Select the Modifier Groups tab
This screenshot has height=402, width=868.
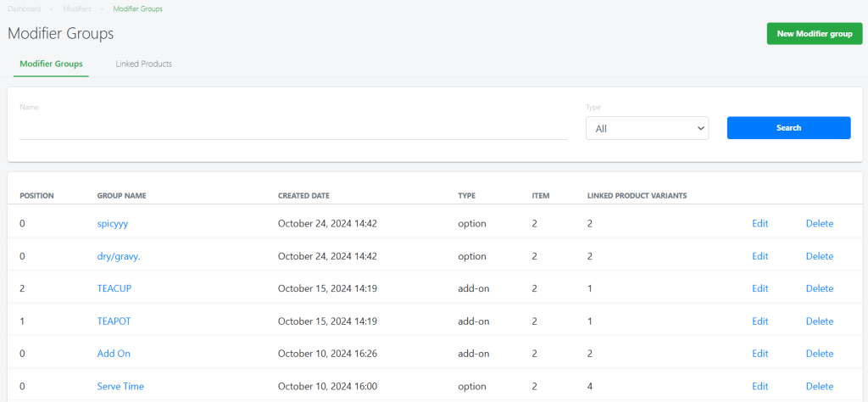51,64
